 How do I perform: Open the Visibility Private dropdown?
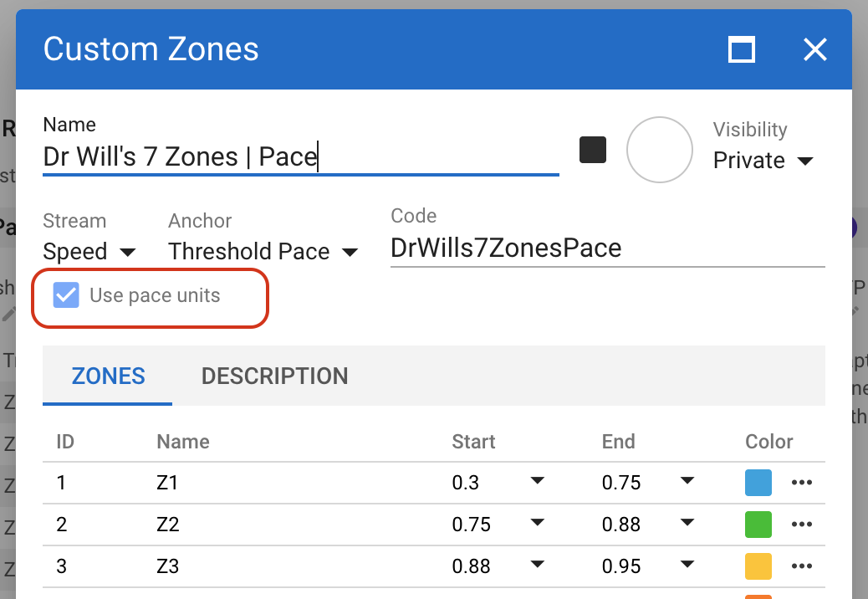click(763, 161)
